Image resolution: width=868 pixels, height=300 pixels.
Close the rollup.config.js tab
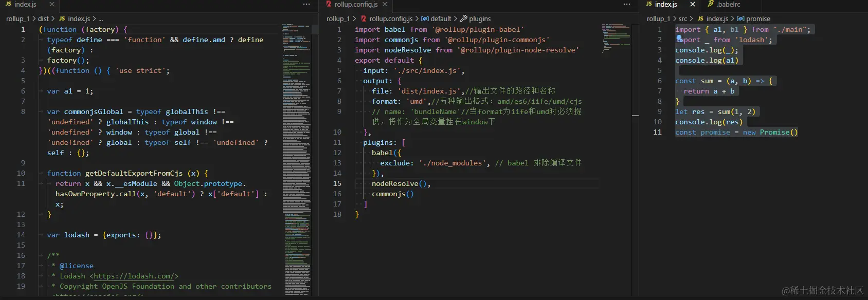coord(385,4)
